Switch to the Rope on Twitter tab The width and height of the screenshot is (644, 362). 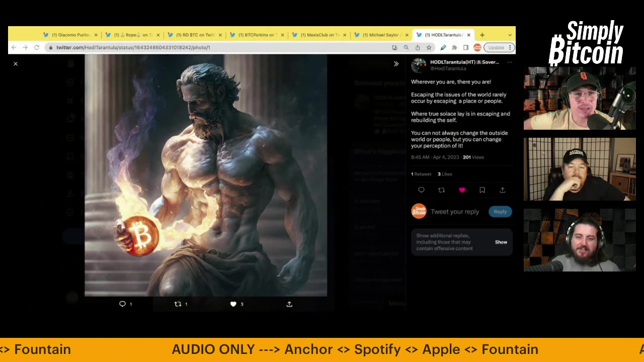pyautogui.click(x=133, y=35)
